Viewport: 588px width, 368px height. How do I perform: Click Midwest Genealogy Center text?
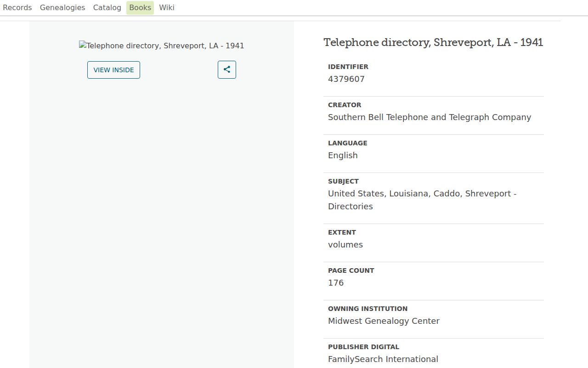click(x=384, y=321)
